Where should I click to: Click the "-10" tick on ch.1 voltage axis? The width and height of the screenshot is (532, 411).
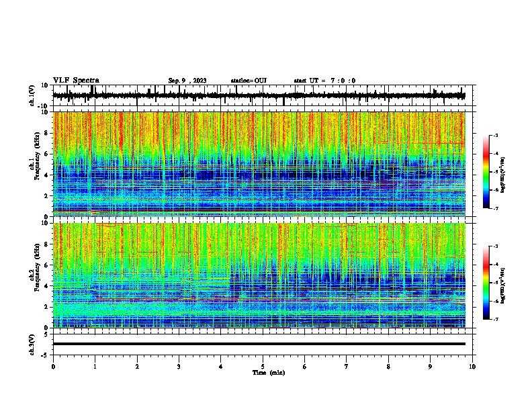[44, 106]
